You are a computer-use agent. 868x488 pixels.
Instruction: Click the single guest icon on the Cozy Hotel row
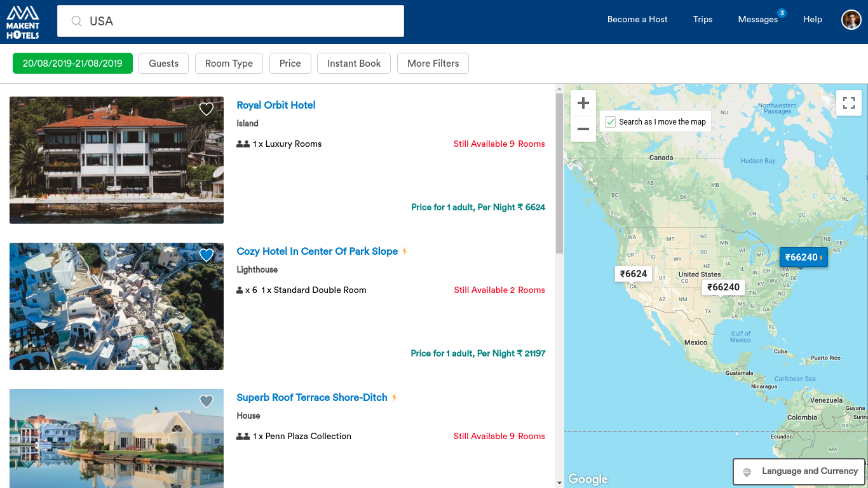[240, 290]
